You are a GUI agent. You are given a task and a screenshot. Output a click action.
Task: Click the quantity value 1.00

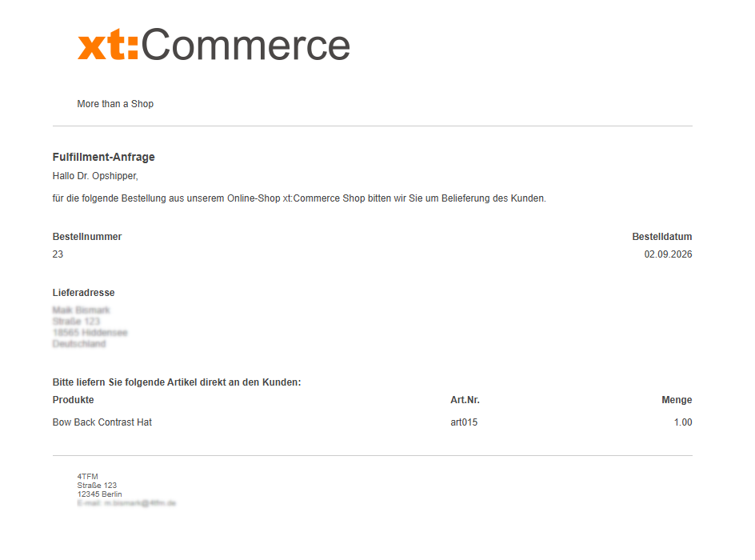point(683,422)
